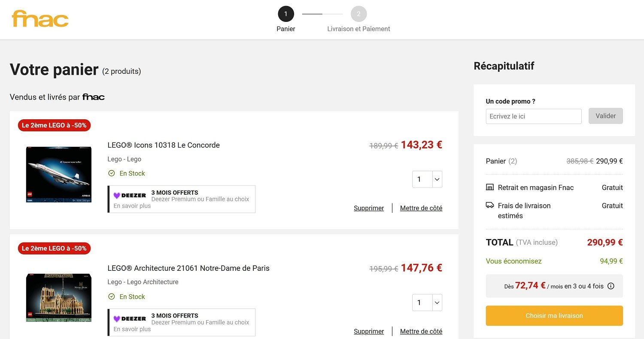644x339 pixels.
Task: Click the Votre panier heading
Action: coord(54,70)
